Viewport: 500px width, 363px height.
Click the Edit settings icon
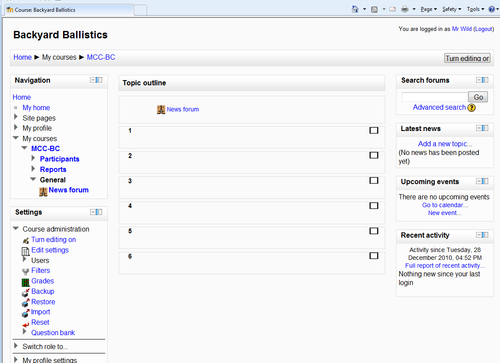(26, 251)
